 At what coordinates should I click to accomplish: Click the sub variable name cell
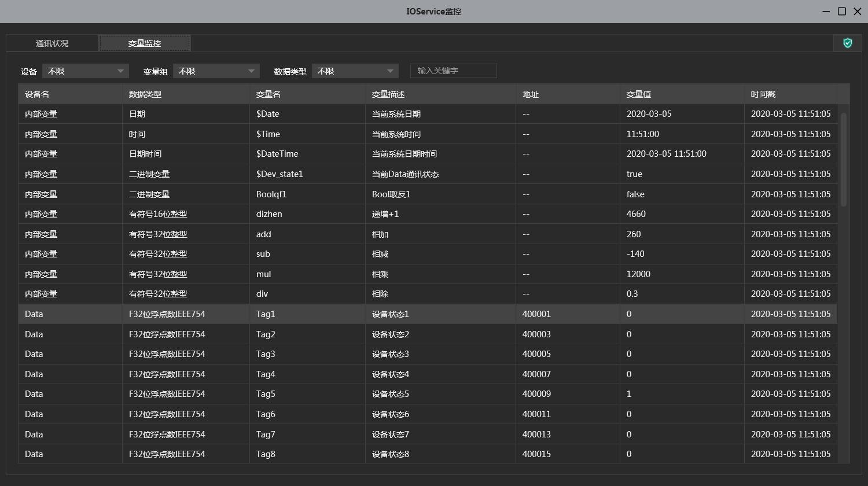click(x=307, y=254)
